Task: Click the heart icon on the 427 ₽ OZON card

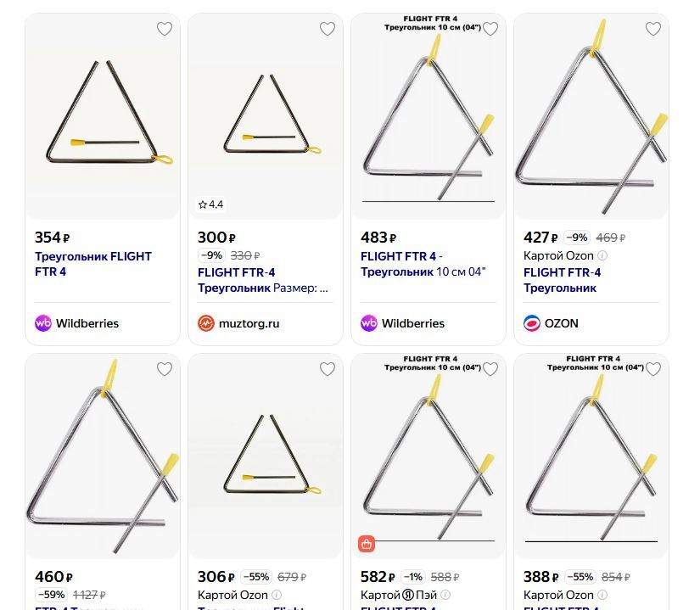Action: (653, 29)
